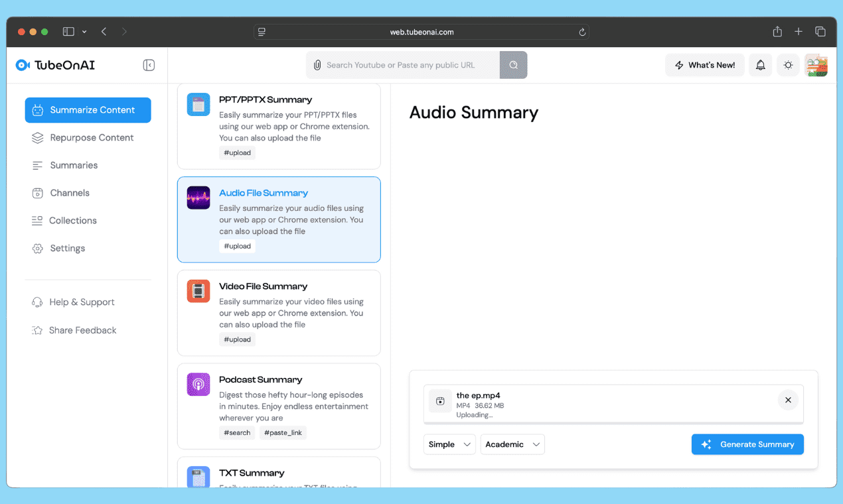843x504 pixels.
Task: Open Safari sidebar dropdown chevron
Action: [84, 32]
